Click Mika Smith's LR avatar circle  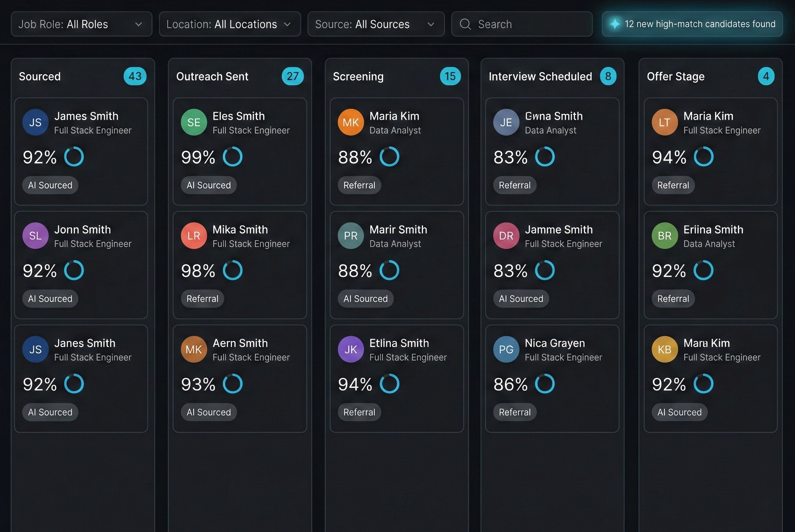point(194,235)
